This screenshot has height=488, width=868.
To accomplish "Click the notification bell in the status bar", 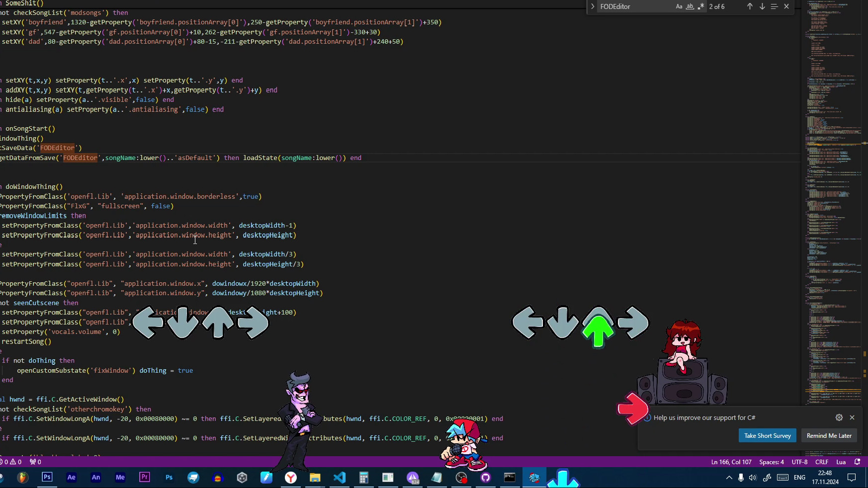I will coord(857,462).
